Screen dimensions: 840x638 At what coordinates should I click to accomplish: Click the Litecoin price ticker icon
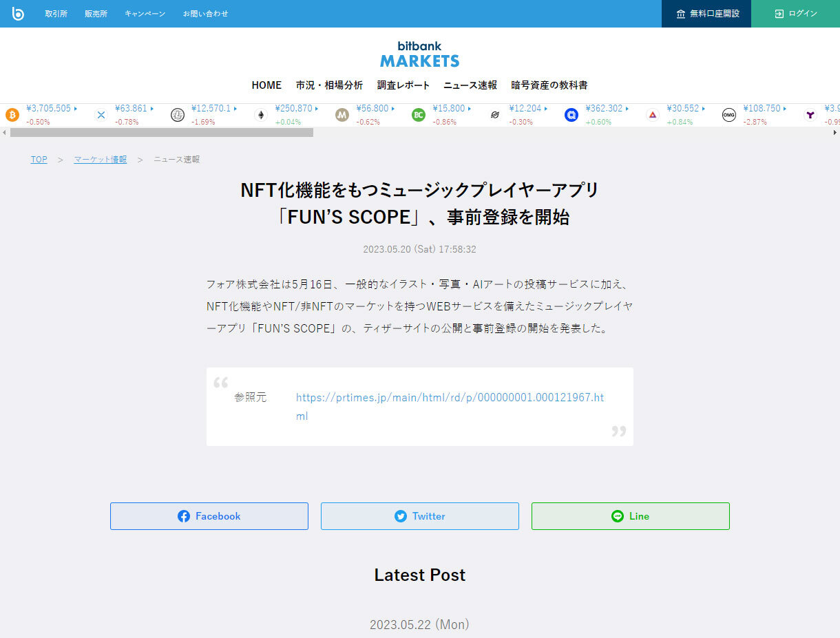[x=178, y=115]
